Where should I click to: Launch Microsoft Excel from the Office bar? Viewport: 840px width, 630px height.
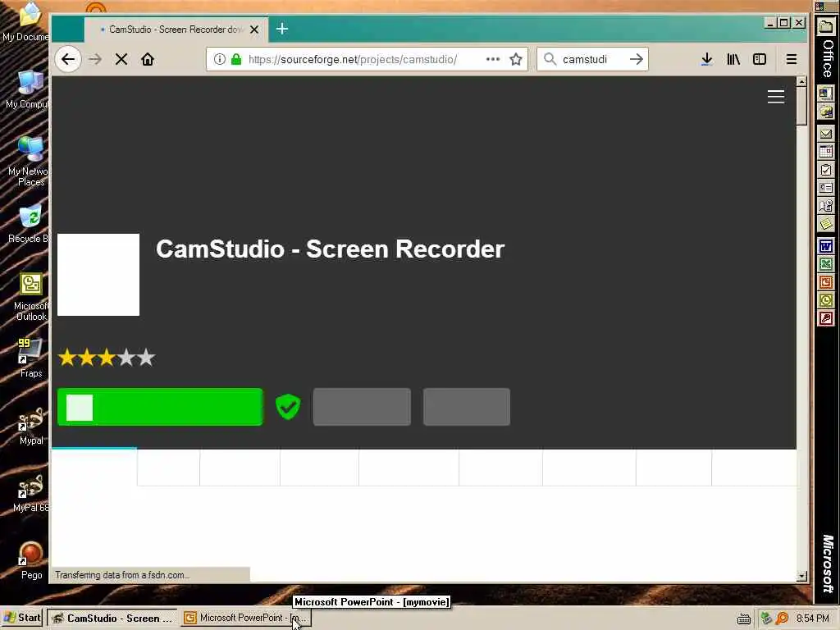tap(825, 264)
